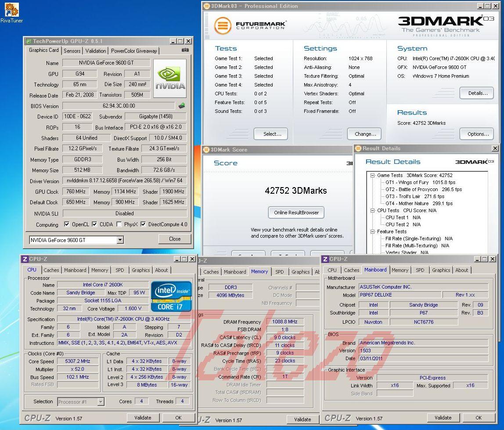Collapse the Feature Tests tree node
The height and width of the screenshot is (430, 504).
(x=372, y=231)
